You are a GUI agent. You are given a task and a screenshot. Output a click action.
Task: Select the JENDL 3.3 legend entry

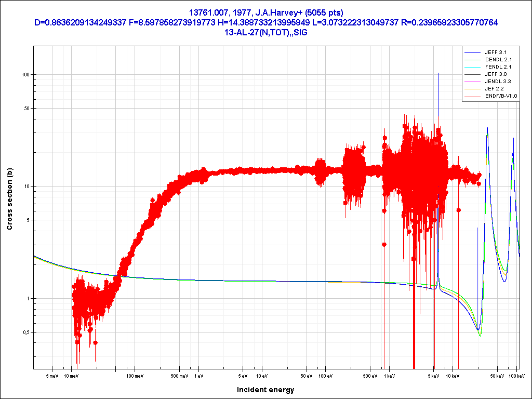(x=496, y=82)
